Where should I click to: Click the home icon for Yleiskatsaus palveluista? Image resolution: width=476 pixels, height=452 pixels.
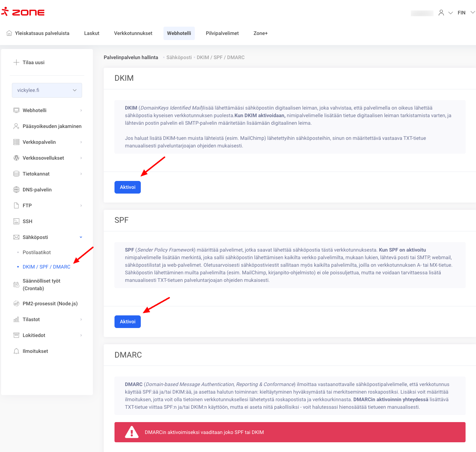[x=9, y=33]
